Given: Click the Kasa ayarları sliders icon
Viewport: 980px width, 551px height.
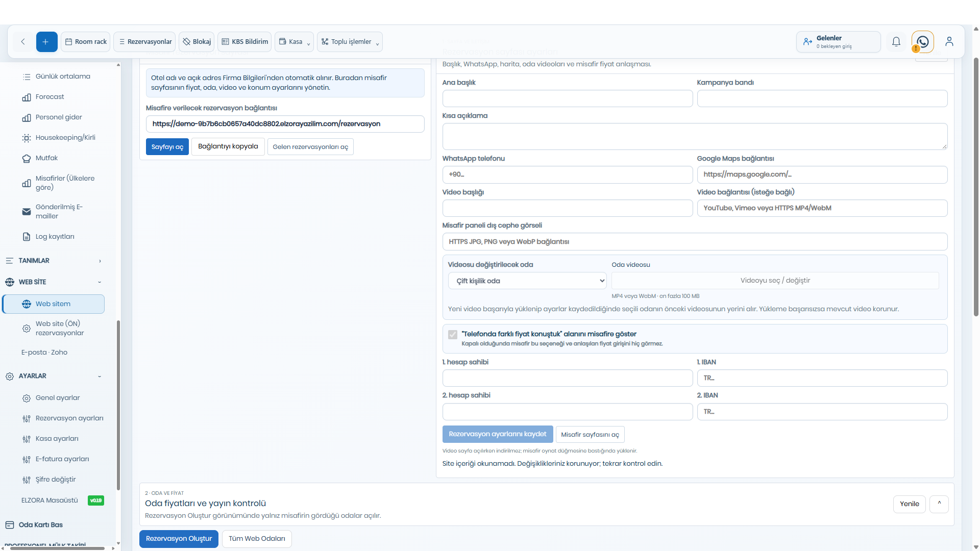Looking at the screenshot, I should coord(27,439).
